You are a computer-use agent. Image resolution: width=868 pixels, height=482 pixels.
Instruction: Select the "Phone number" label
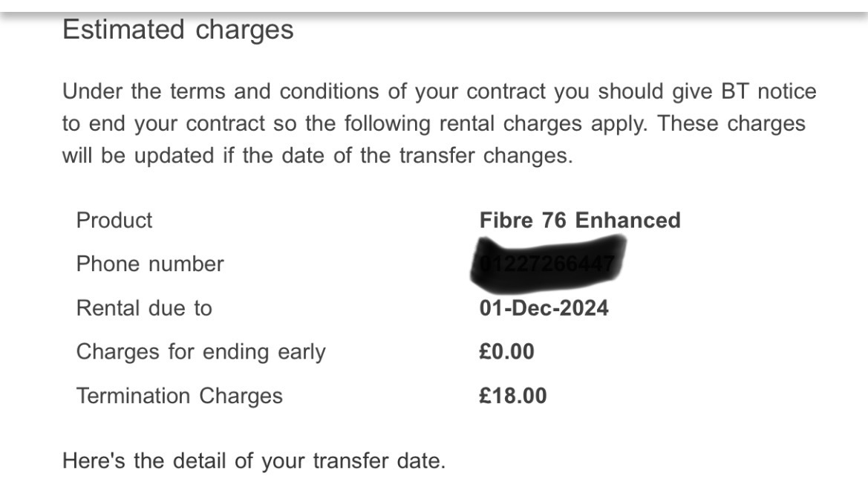point(149,264)
